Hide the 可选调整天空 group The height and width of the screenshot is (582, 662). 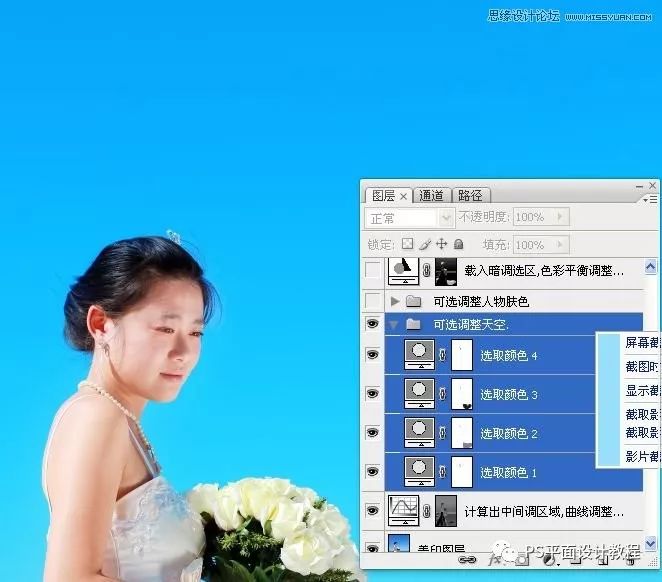pyautogui.click(x=372, y=324)
